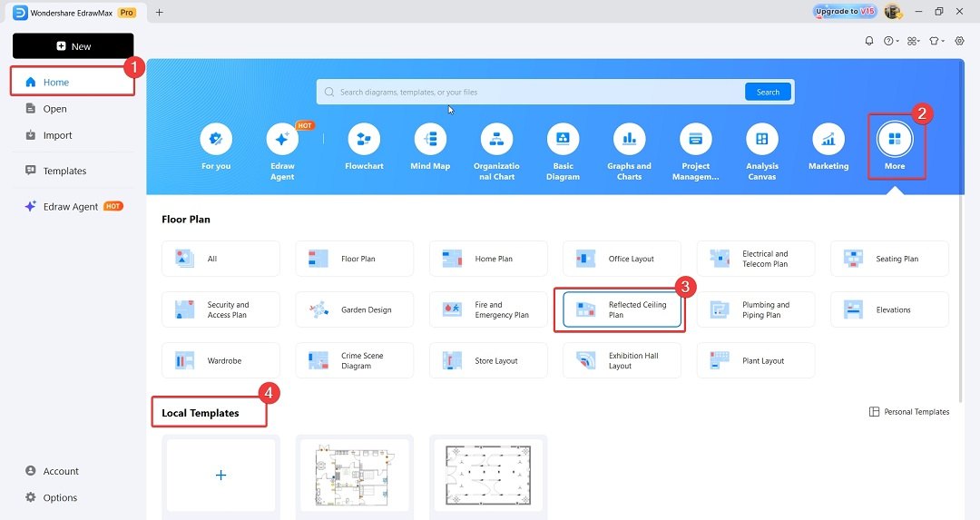Viewport: 980px width, 520px height.
Task: Open the Home section in sidebar
Action: coord(73,82)
